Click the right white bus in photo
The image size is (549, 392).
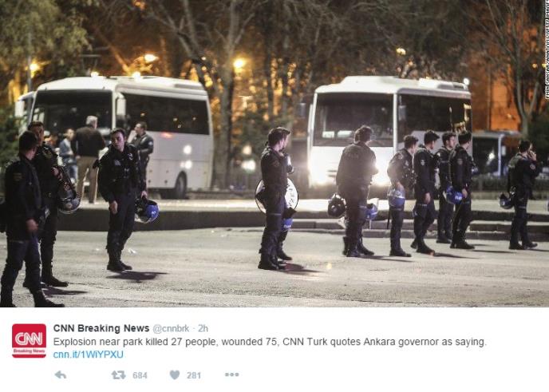pyautogui.click(x=389, y=132)
